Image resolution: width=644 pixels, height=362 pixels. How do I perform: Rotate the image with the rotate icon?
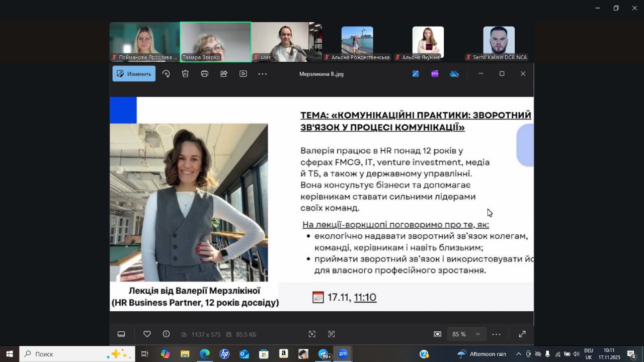(x=166, y=74)
